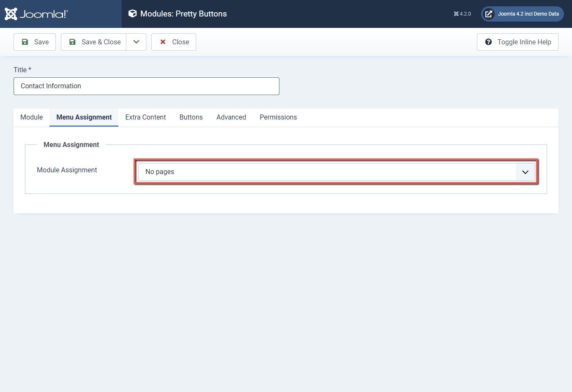Click the package icon beside Modules: Pretty Buttons
The width and height of the screenshot is (572, 392).
(x=132, y=13)
